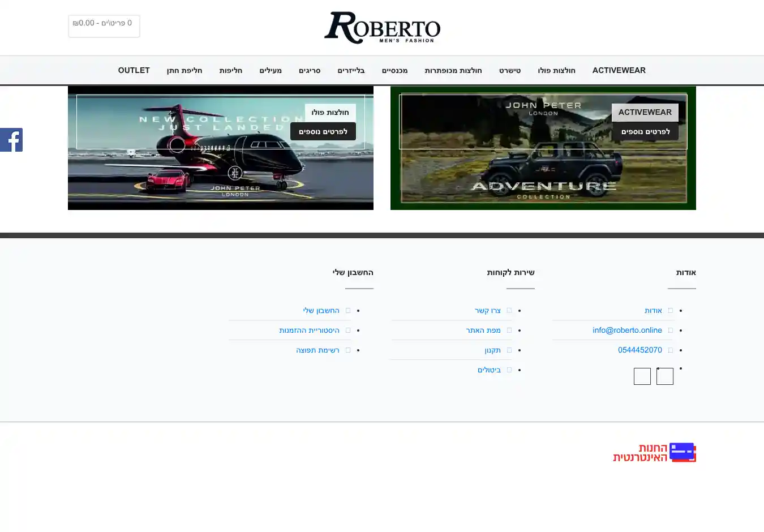Screen dimensions: 764x532
Task: Click the Facebook icon on left edge
Action: point(11,140)
